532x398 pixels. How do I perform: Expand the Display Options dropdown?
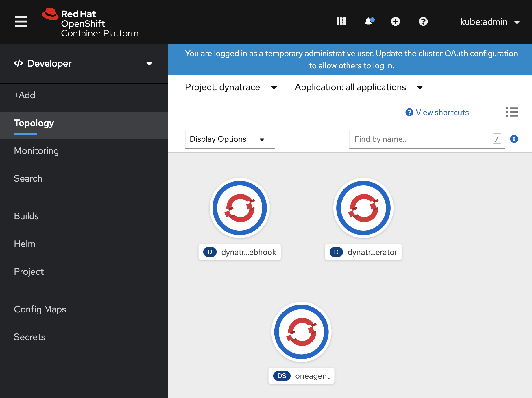click(x=230, y=139)
